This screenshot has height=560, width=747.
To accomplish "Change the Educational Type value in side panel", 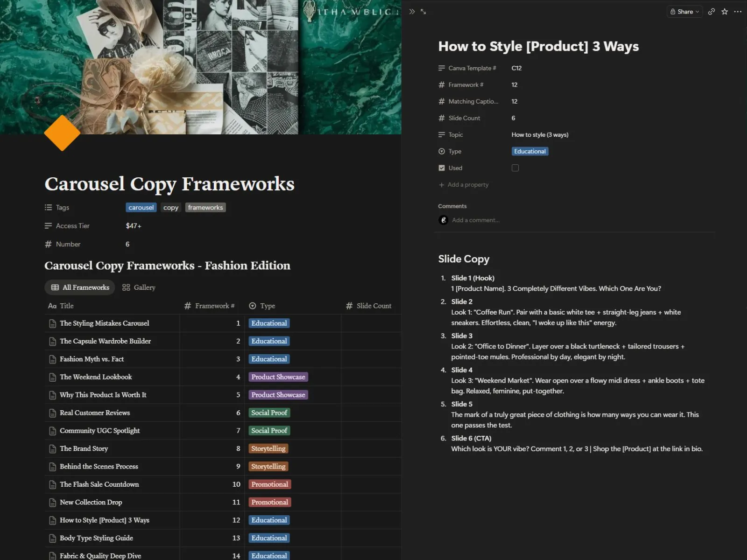I will coord(530,151).
